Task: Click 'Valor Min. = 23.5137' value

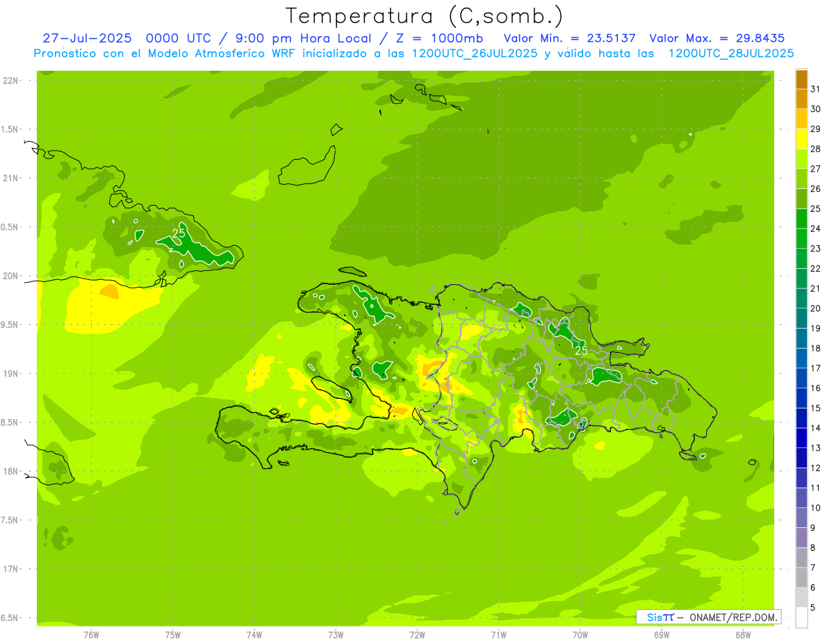Action: [569, 38]
